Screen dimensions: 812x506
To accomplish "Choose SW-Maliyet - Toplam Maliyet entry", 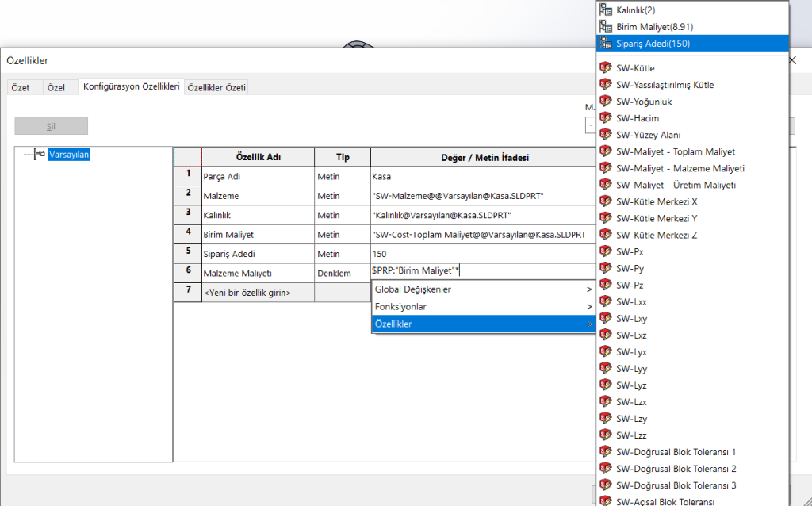I will point(675,151).
